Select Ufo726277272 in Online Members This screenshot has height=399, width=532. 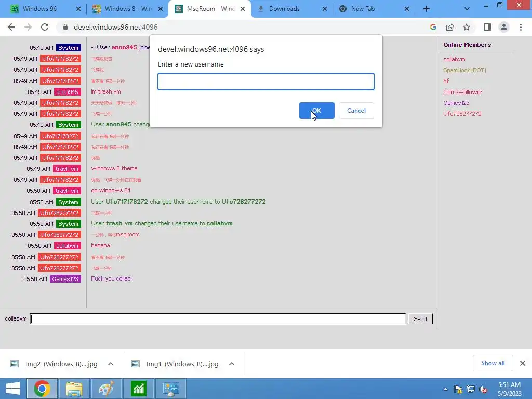(x=462, y=114)
